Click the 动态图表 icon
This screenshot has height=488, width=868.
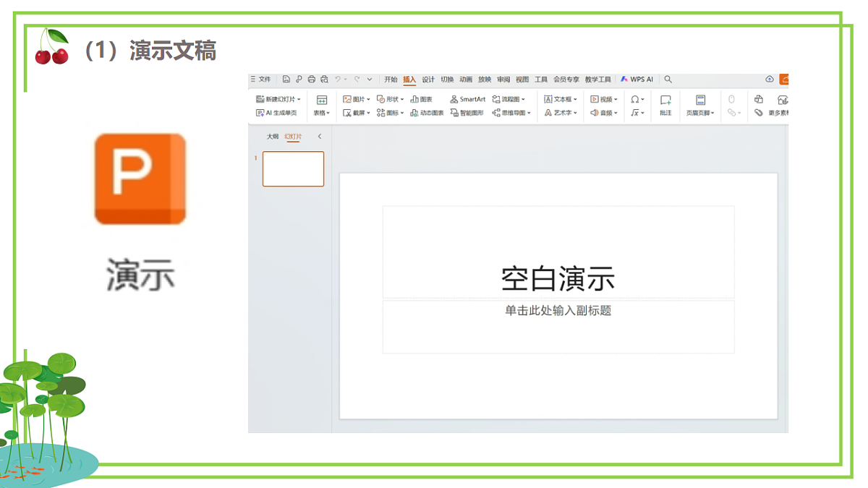414,113
